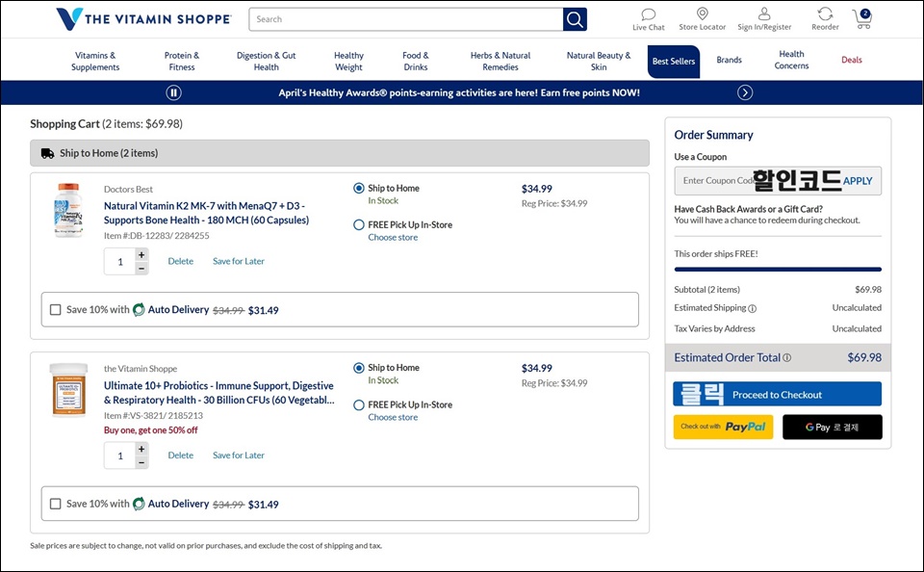The width and height of the screenshot is (924, 572).
Task: Click the Subtotal (2 items) amount $69.98
Action: coord(868,290)
